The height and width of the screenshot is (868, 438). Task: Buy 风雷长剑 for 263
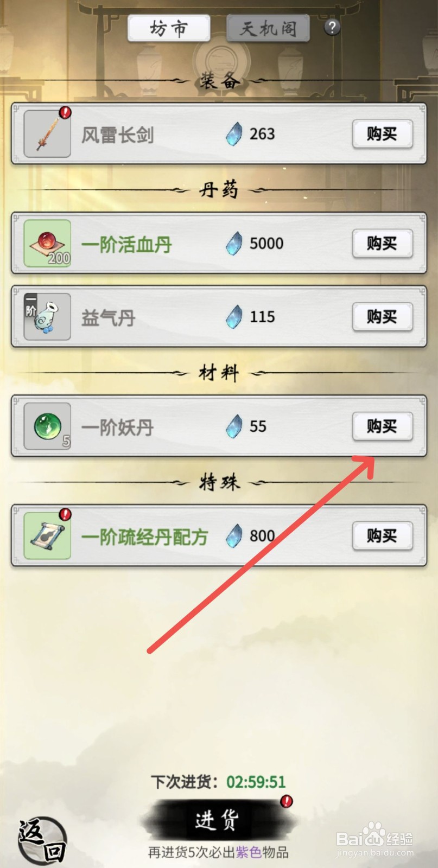coord(382,134)
